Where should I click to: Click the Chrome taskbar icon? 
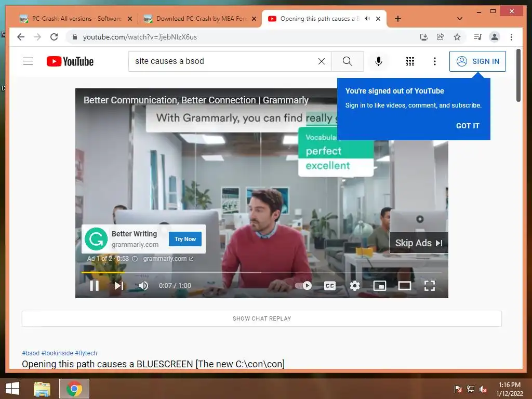(x=74, y=389)
